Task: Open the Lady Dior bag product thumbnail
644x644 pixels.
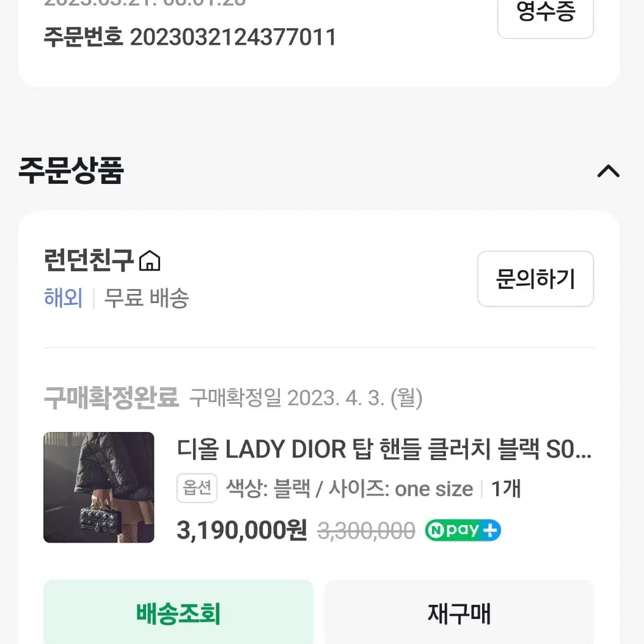Action: (x=99, y=487)
